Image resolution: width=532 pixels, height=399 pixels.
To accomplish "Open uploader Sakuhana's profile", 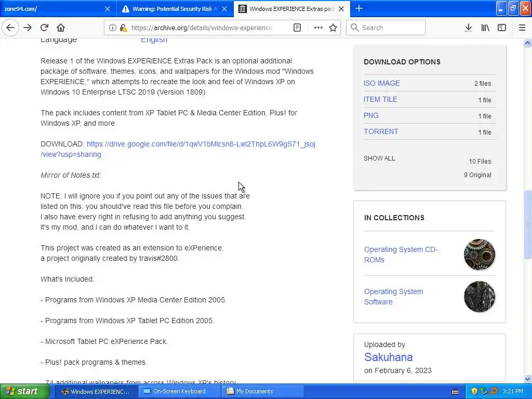I will (x=388, y=357).
